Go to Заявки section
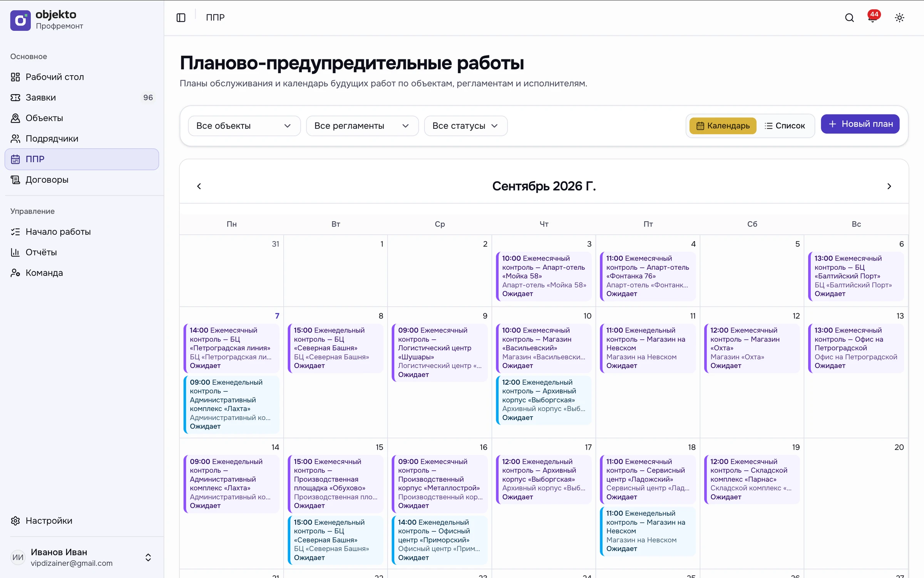The width and height of the screenshot is (924, 578). coord(82,97)
